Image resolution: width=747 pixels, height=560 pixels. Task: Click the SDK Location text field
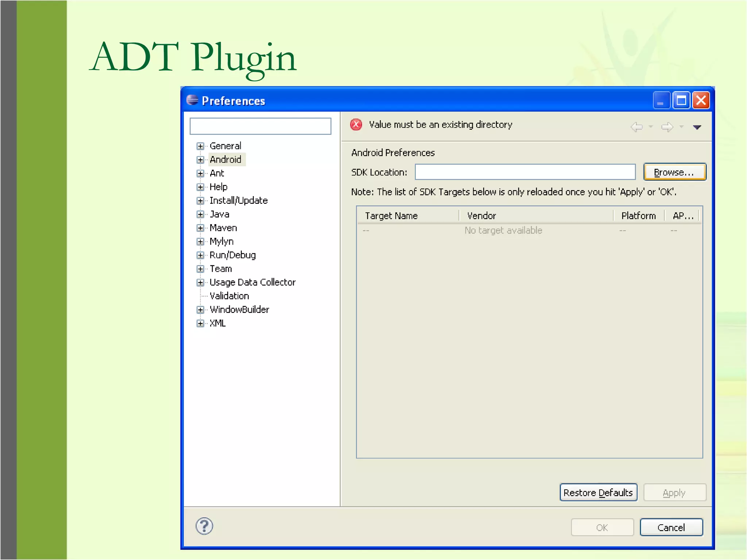point(525,172)
